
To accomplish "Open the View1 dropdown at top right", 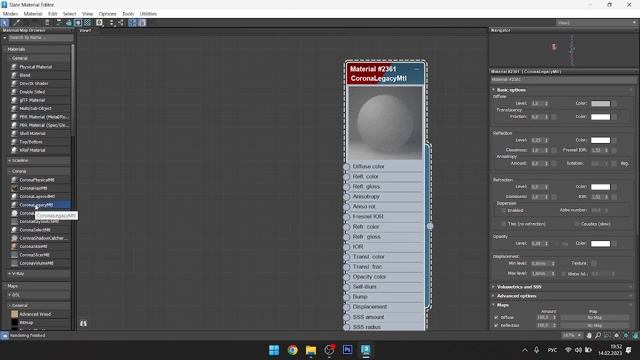I will click(596, 23).
